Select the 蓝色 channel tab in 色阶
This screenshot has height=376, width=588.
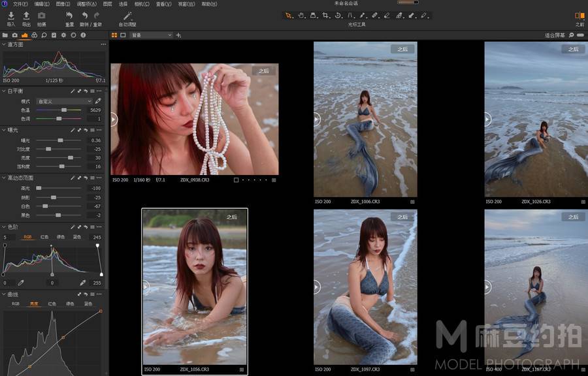coord(77,237)
